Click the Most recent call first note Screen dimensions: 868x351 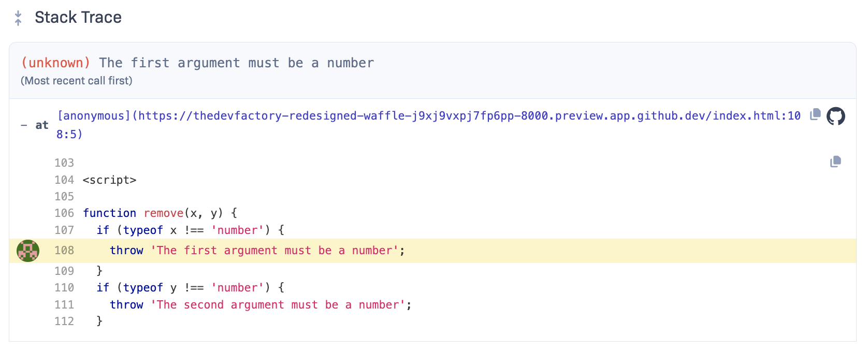point(77,81)
